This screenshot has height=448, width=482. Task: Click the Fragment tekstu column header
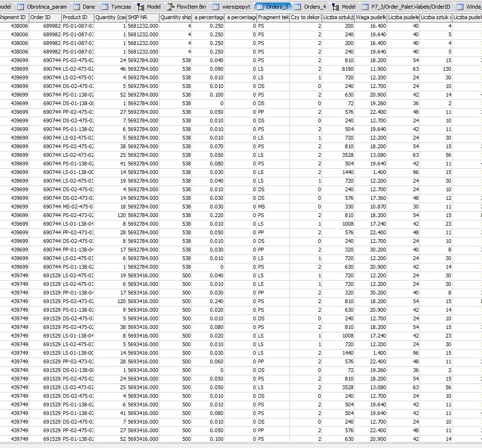[x=273, y=17]
